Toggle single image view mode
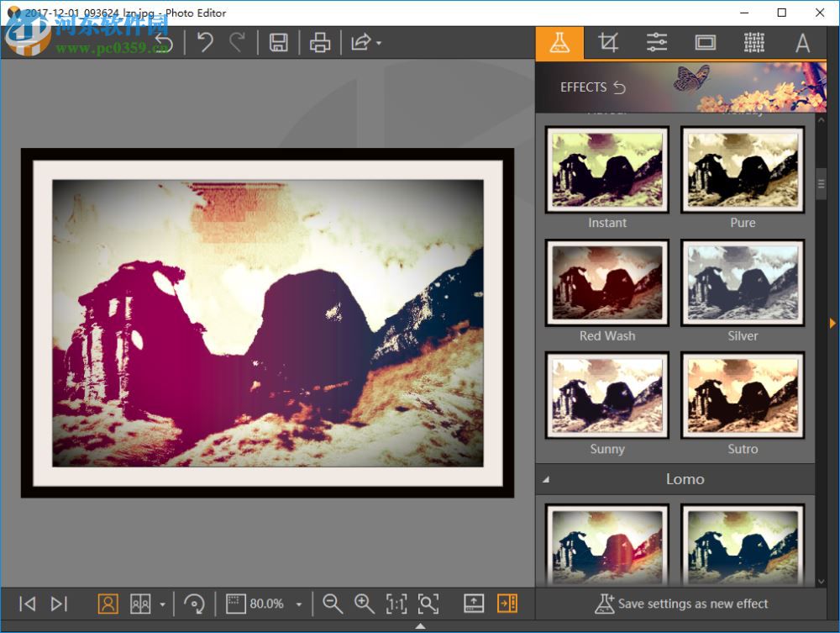Viewport: 840px width, 633px height. 108,604
